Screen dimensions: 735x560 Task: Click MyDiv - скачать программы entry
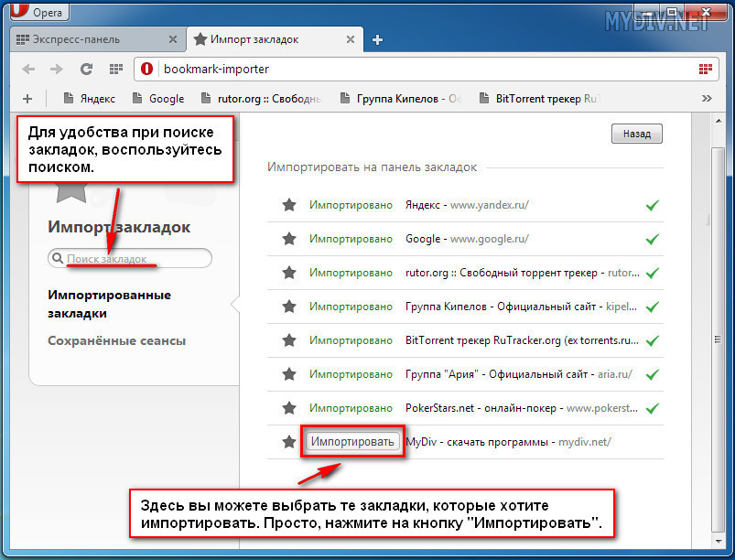pos(508,442)
